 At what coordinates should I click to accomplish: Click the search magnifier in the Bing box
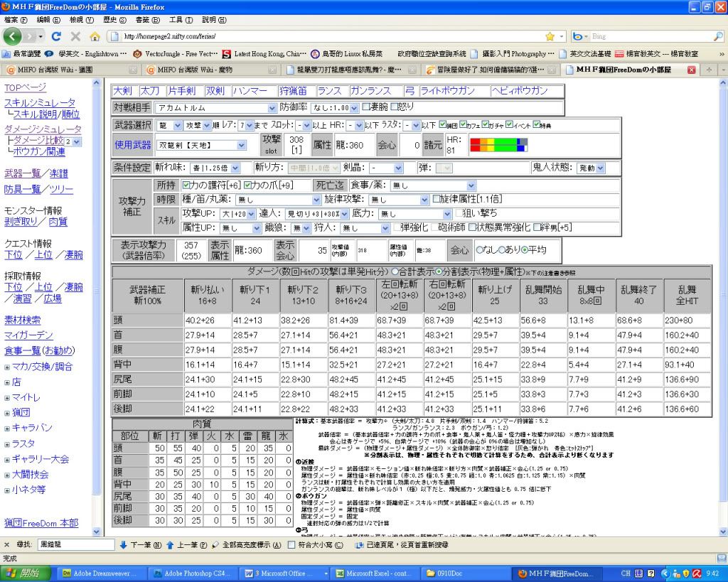719,36
